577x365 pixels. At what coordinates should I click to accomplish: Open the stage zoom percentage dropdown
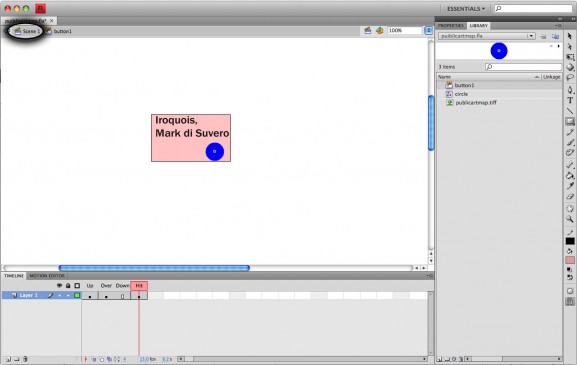pyautogui.click(x=428, y=31)
